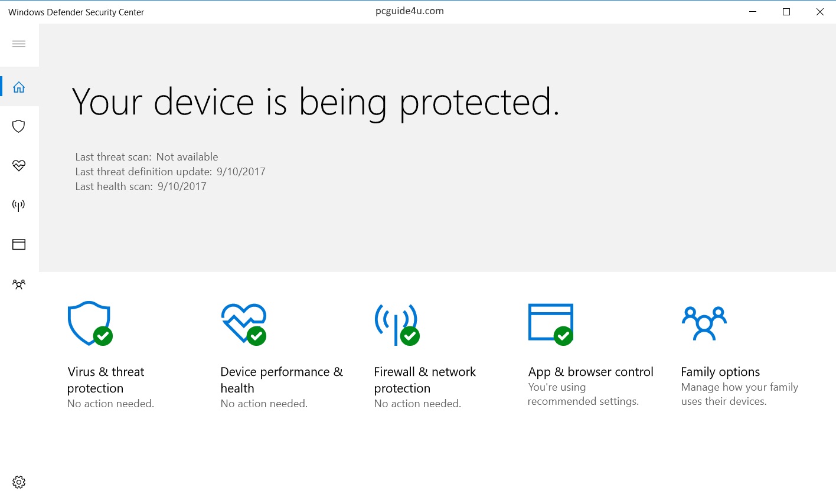Image resolution: width=836 pixels, height=504 pixels.
Task: Click the large Firewall antenna tile icon
Action: click(397, 323)
